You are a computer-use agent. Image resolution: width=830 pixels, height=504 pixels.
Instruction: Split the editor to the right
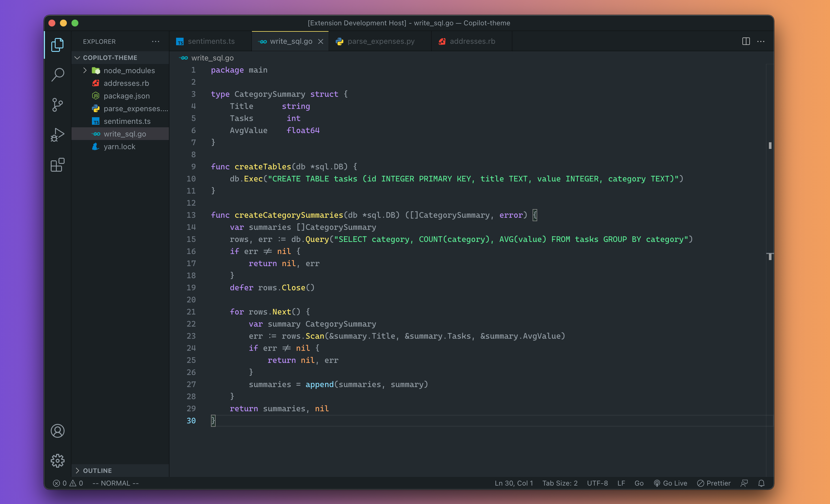[746, 41]
